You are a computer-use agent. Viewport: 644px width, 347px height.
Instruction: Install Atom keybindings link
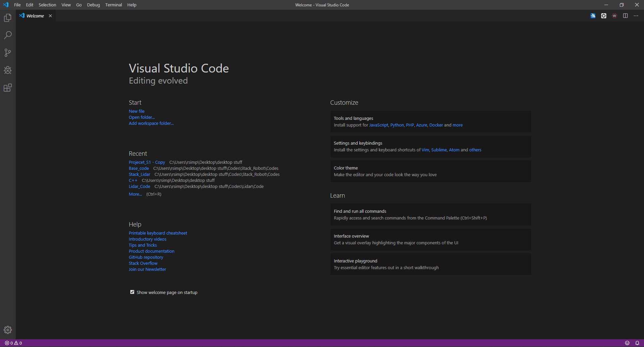[x=454, y=150]
